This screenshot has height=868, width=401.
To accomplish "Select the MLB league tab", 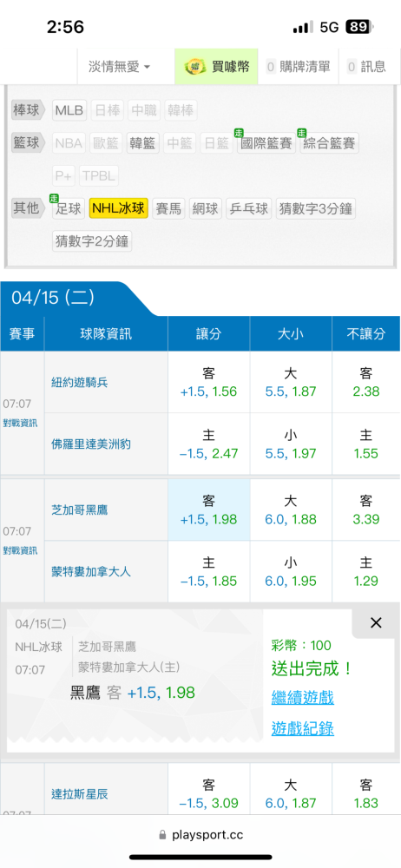I will [69, 110].
